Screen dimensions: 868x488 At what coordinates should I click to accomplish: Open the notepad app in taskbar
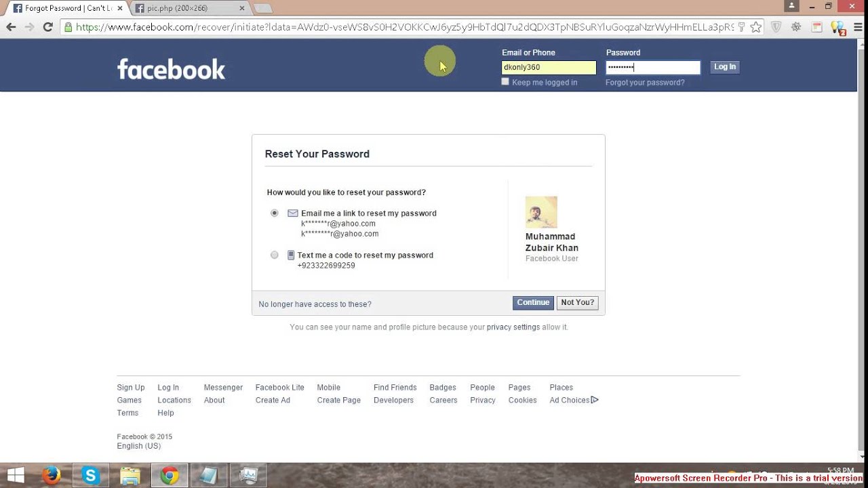click(209, 476)
